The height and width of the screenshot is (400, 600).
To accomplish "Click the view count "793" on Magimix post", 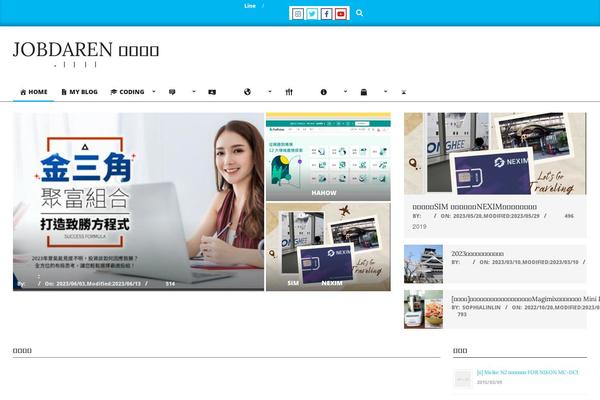I will (x=462, y=314).
